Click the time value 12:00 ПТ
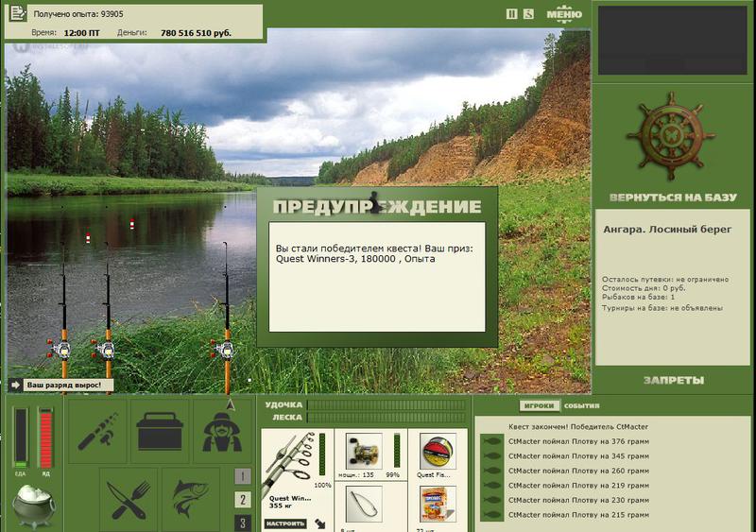This screenshot has height=532, width=756. click(81, 33)
